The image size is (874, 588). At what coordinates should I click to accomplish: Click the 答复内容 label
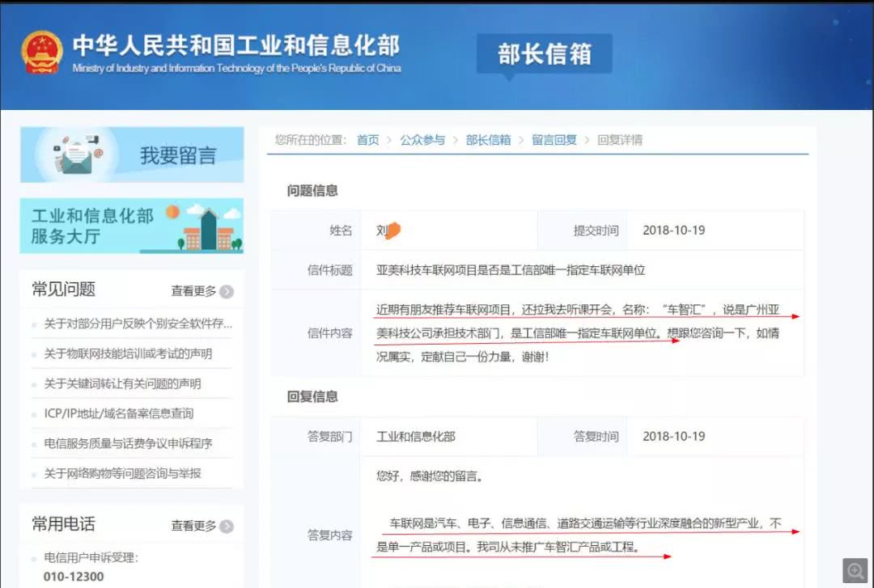coord(330,535)
